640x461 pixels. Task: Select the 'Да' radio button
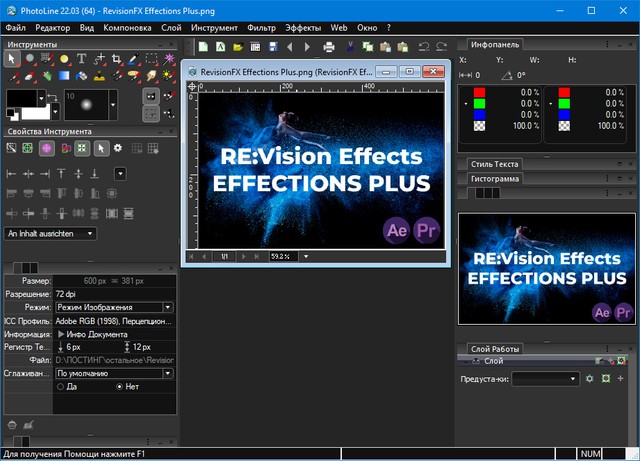point(60,386)
